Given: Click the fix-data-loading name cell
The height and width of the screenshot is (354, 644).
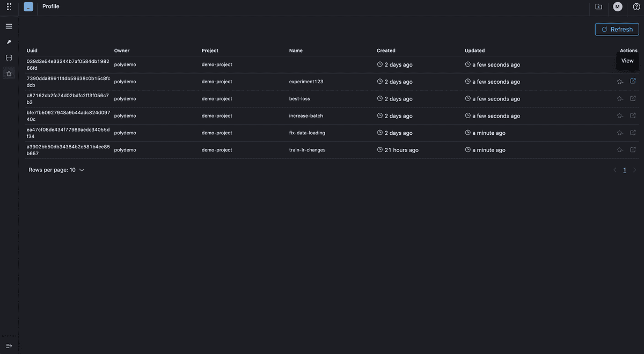Looking at the screenshot, I should click(307, 133).
